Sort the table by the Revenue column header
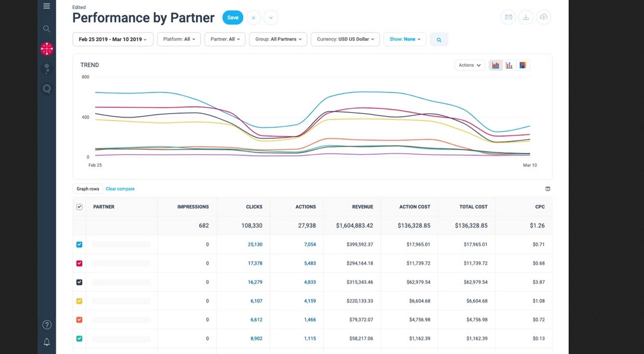Screen dimensions: 644x354 pos(363,207)
